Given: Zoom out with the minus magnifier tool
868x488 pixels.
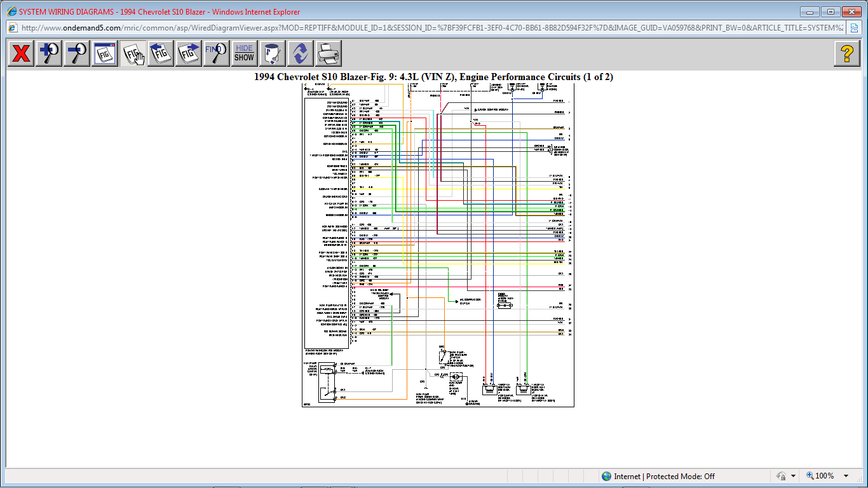Looking at the screenshot, I should (77, 53).
